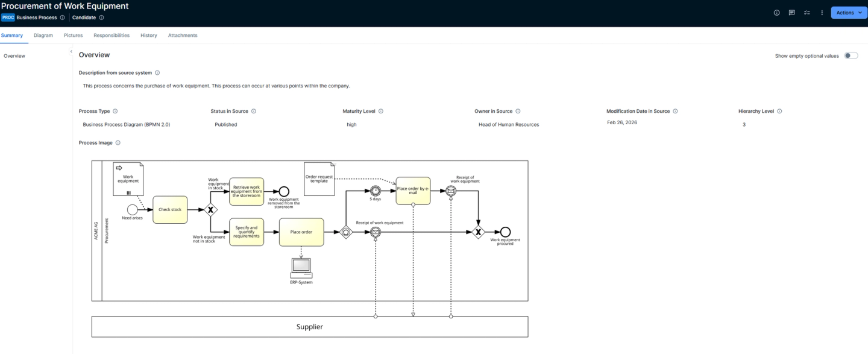868x354 pixels.
Task: Click the 'Head of Human Resources' value
Action: (509, 125)
